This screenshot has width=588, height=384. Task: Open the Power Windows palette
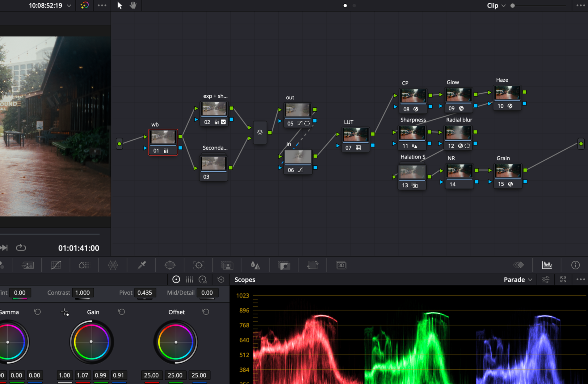pos(170,265)
